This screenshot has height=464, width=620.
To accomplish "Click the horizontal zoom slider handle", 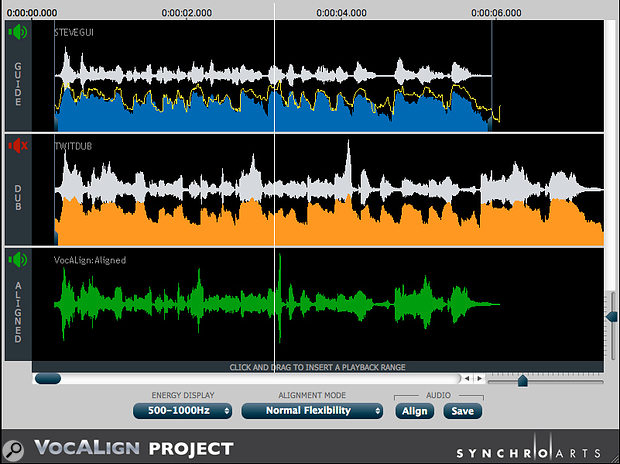I will click(523, 381).
